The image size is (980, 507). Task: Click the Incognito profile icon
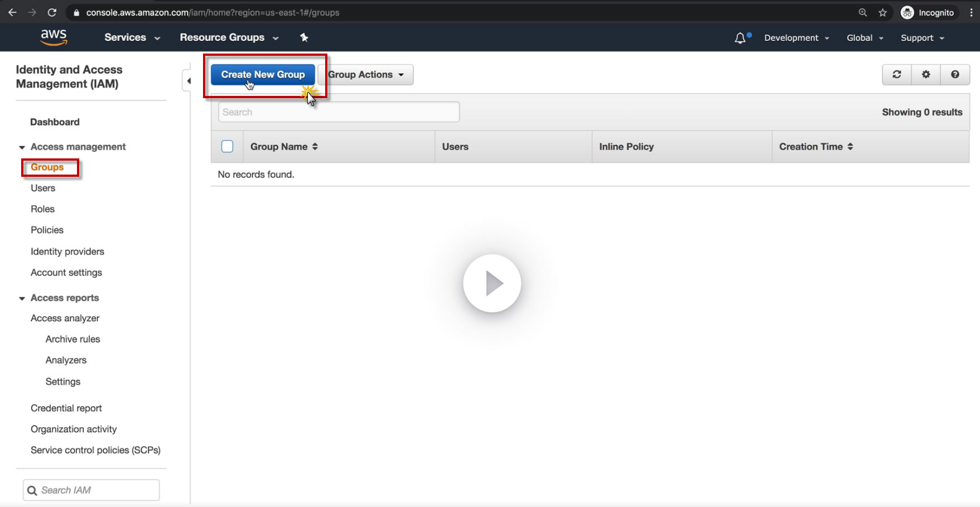pyautogui.click(x=907, y=12)
